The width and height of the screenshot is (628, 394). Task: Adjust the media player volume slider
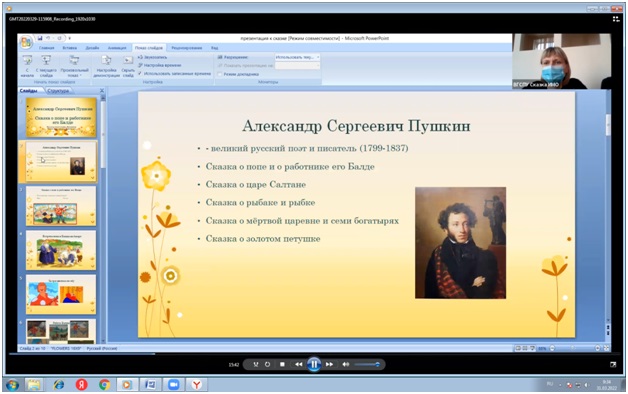point(367,364)
